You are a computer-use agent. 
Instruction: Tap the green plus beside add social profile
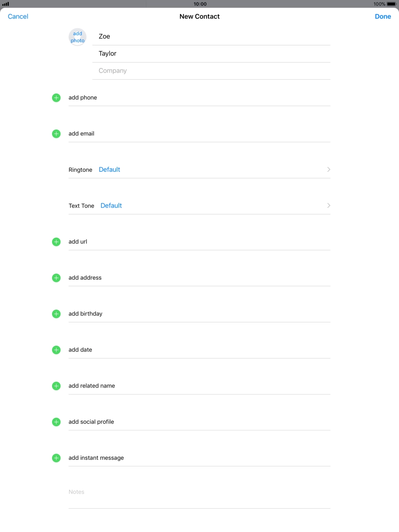[56, 422]
